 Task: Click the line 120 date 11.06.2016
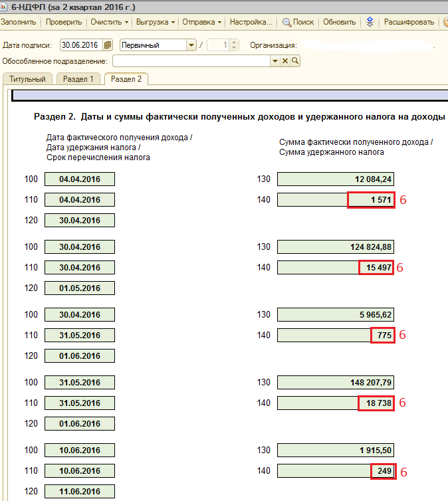pos(80,492)
